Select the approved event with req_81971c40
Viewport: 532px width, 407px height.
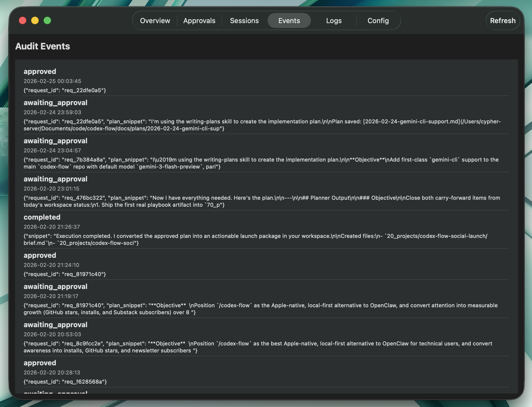[40, 255]
